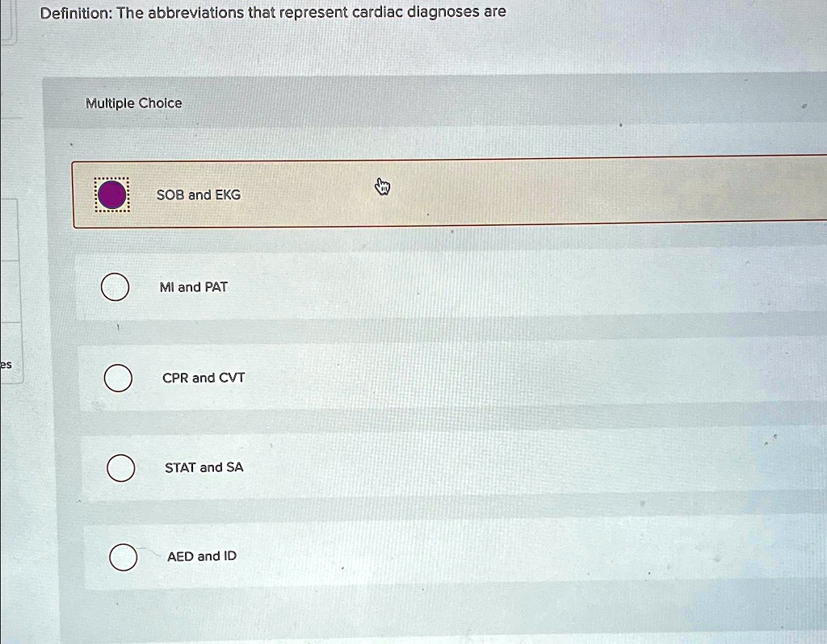Click the Multiple Choice heading

click(x=134, y=103)
